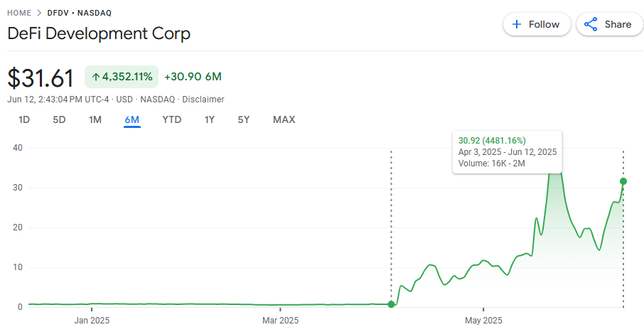Click the Mar 2025 axis label

pyautogui.click(x=280, y=321)
